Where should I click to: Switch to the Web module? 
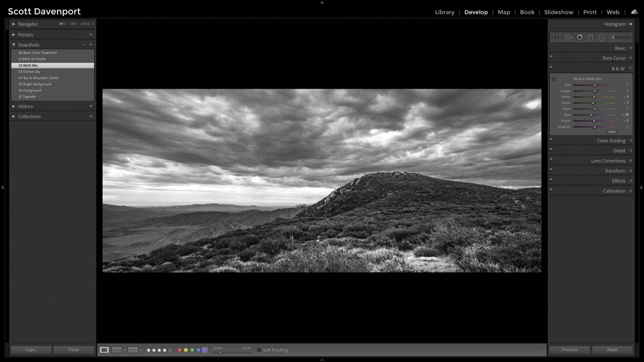point(613,12)
